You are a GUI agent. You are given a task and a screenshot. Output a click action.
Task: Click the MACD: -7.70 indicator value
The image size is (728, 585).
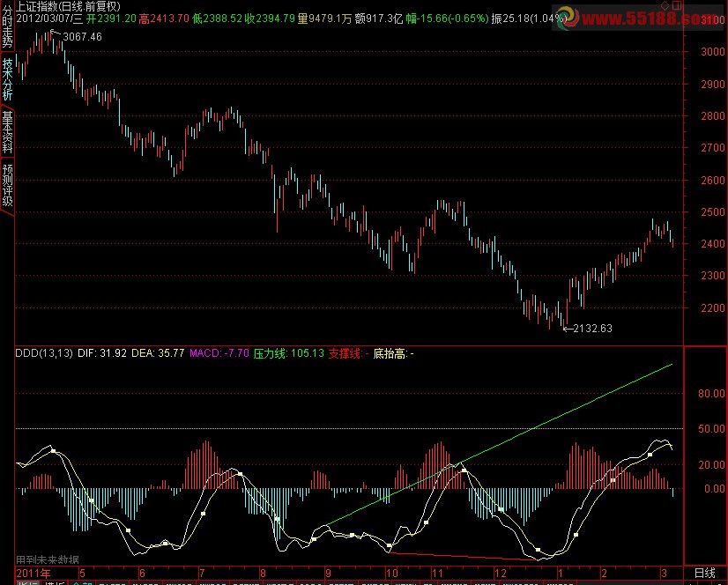[219, 353]
